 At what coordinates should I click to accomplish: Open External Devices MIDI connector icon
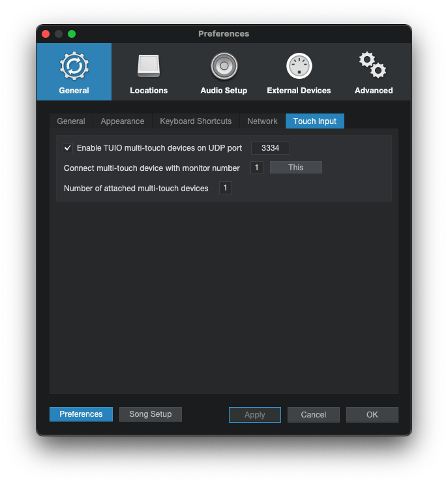[x=299, y=67]
